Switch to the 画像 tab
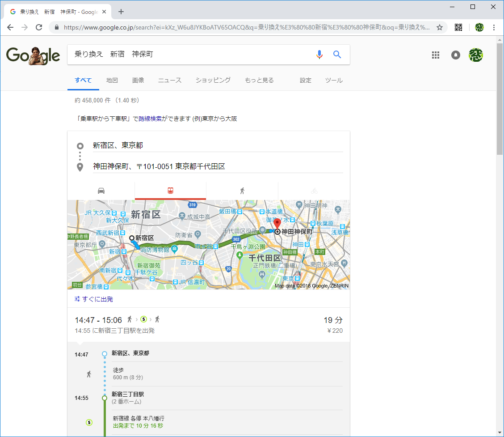Viewport: 504px width, 437px height. pyautogui.click(x=138, y=80)
